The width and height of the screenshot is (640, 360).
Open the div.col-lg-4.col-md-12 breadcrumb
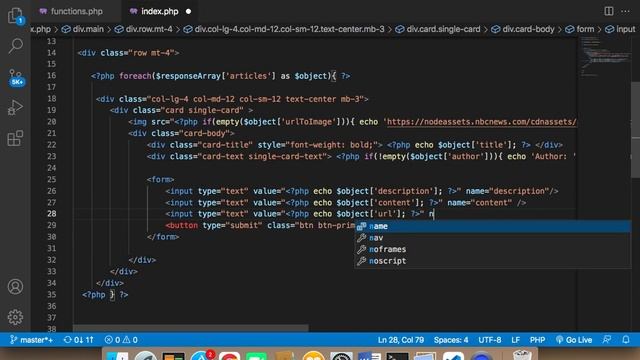[284, 29]
